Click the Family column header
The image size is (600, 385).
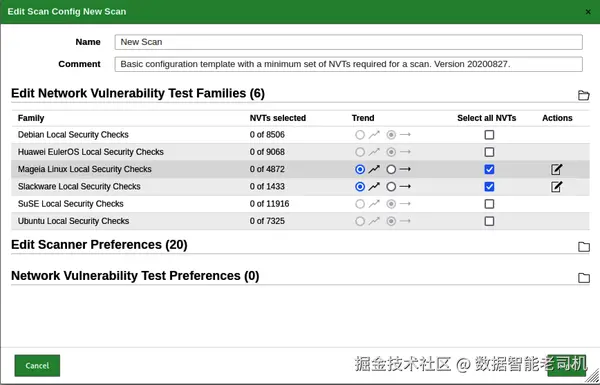coord(31,118)
